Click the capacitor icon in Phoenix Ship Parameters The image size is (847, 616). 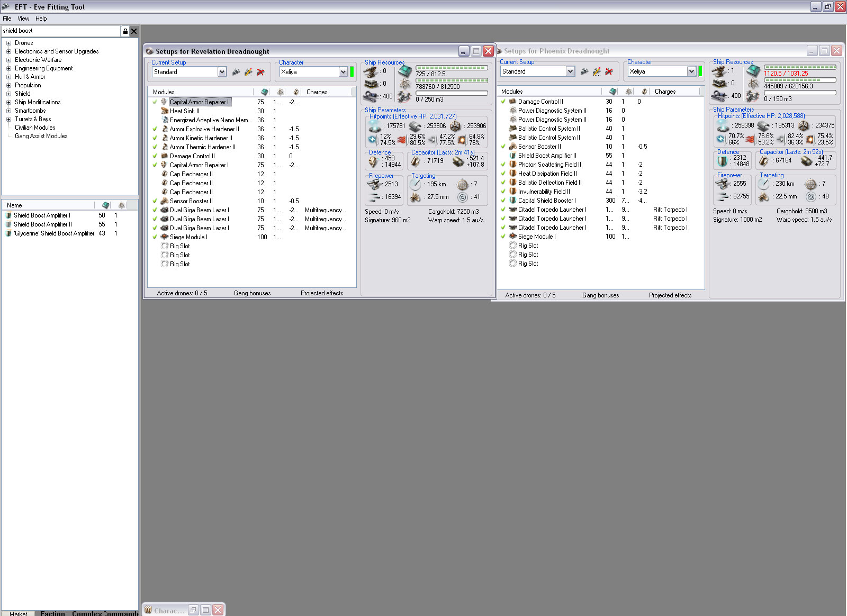[764, 160]
